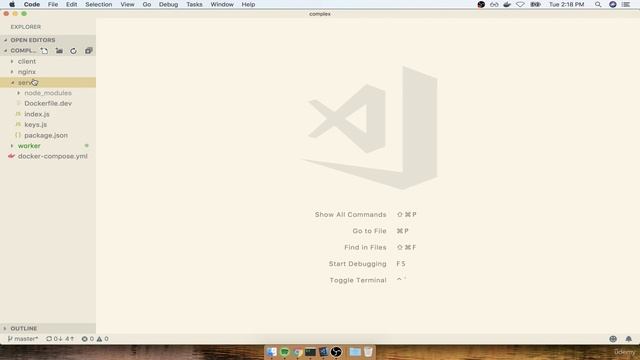Open Trash from the Dock

coord(368,351)
